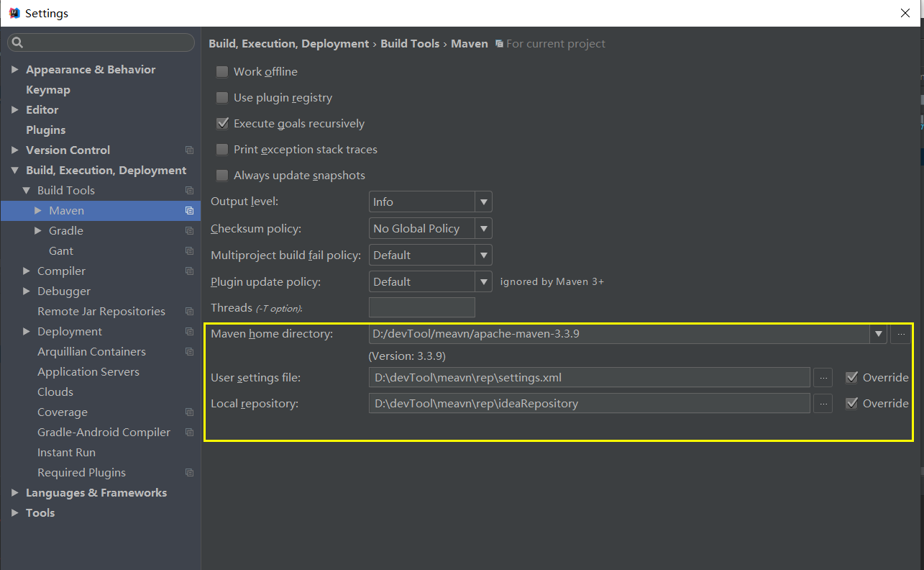924x570 pixels.
Task: Expand the Maven tree node
Action: click(x=38, y=211)
